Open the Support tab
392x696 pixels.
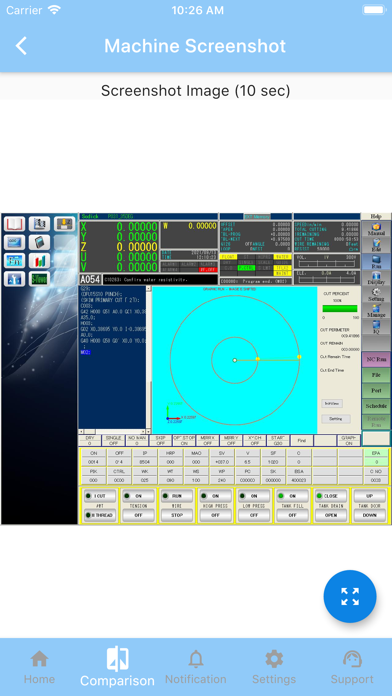point(352,667)
